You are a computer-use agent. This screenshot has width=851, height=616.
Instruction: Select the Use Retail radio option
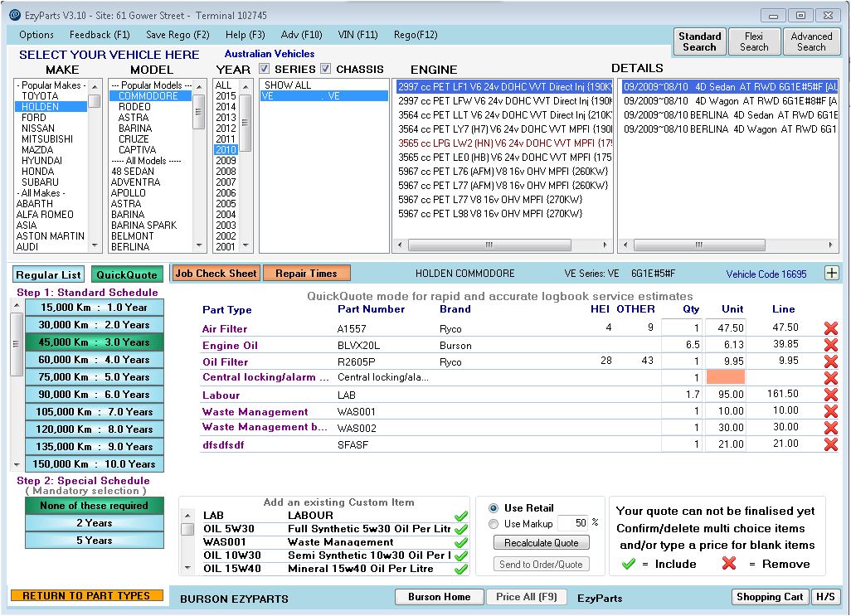coord(494,508)
